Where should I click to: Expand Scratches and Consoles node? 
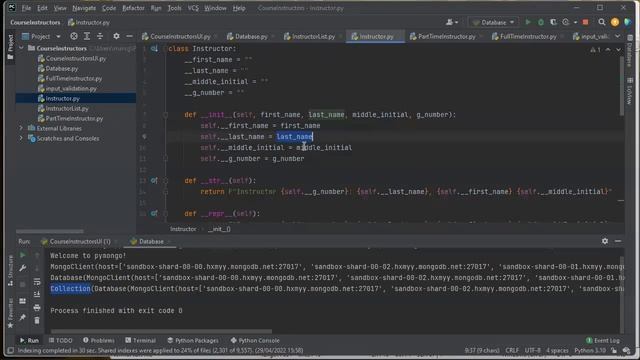point(21,138)
